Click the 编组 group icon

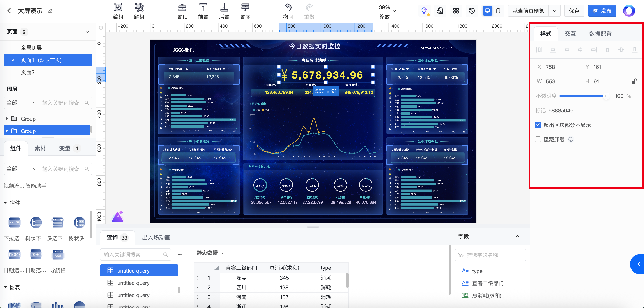(x=118, y=7)
